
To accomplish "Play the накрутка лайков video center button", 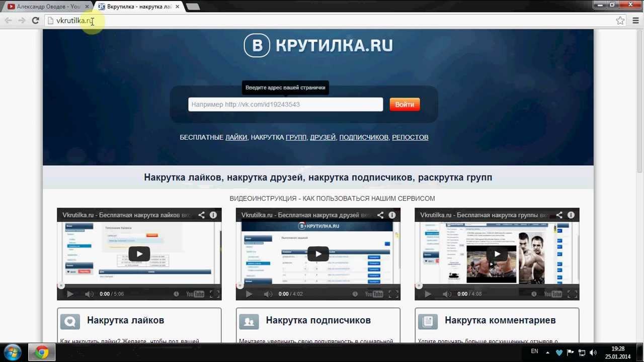I will [139, 254].
